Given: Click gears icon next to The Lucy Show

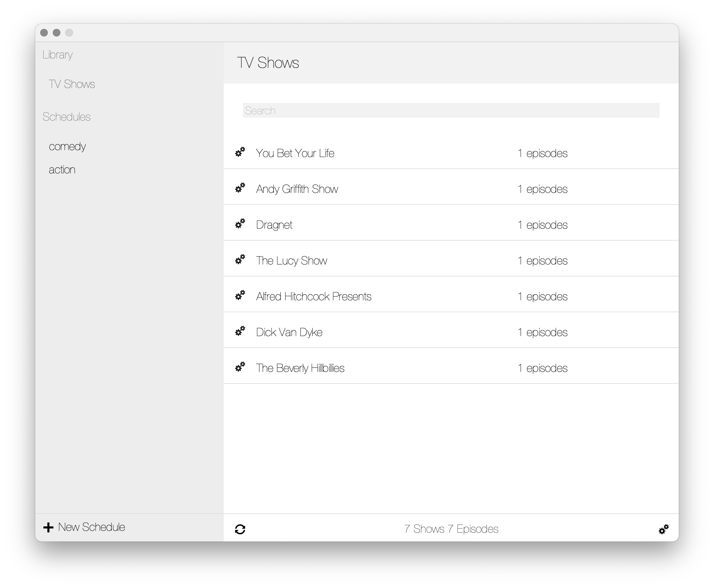Looking at the screenshot, I should pyautogui.click(x=240, y=259).
